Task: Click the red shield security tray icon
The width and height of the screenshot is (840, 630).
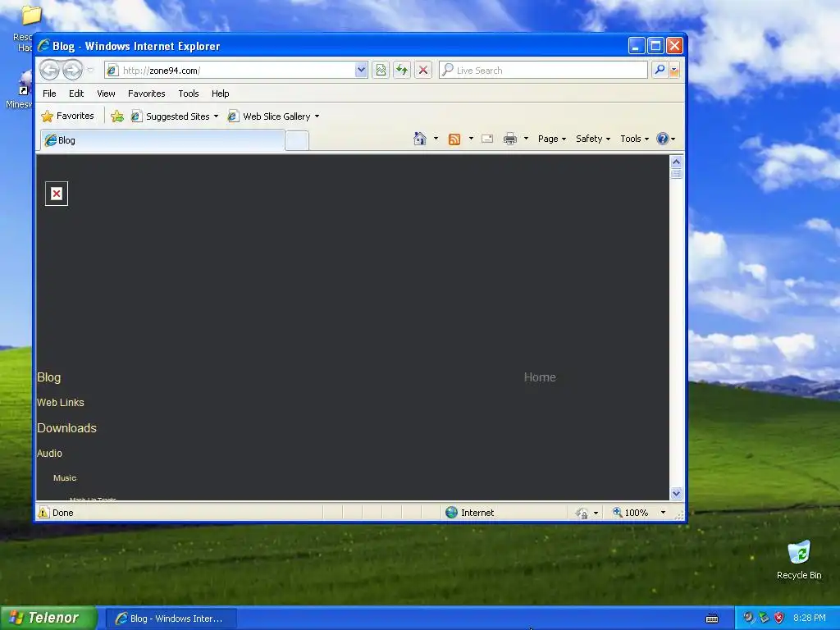Action: pyautogui.click(x=779, y=619)
